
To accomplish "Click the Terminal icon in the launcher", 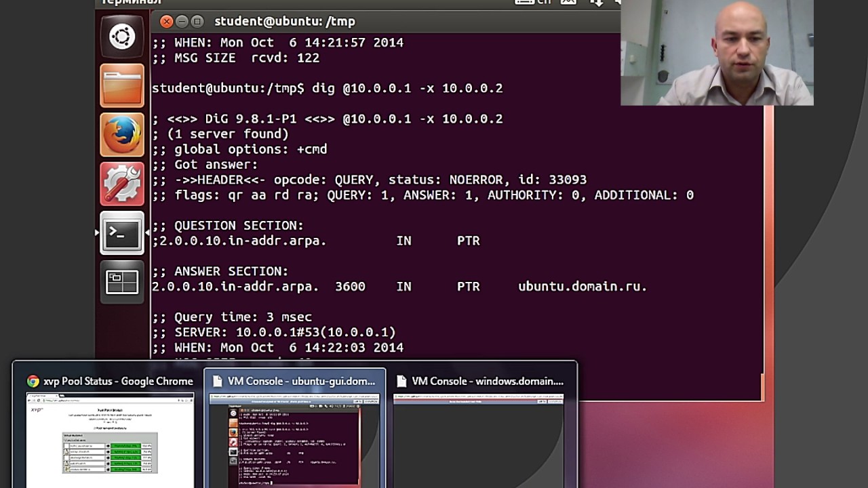I will [x=122, y=233].
